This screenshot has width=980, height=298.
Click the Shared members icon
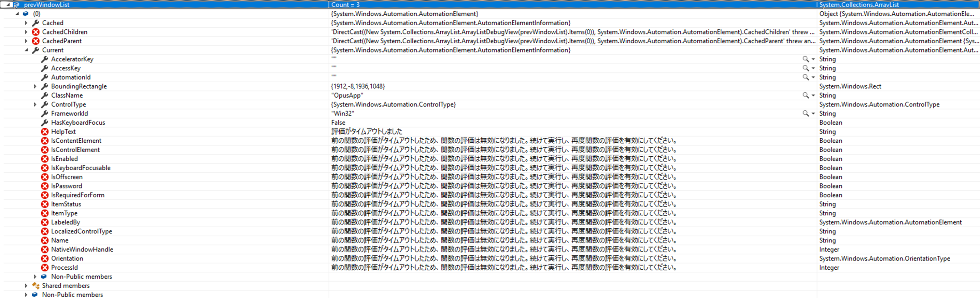click(36, 286)
